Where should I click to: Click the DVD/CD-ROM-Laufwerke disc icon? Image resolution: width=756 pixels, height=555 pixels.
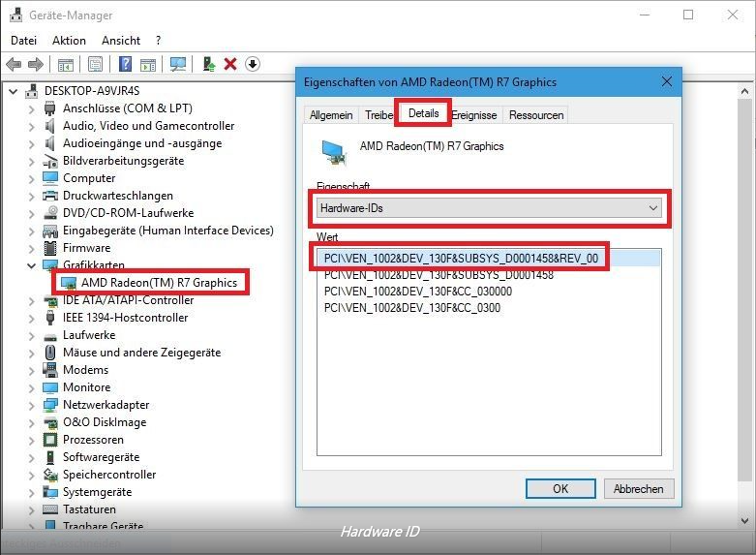point(50,213)
